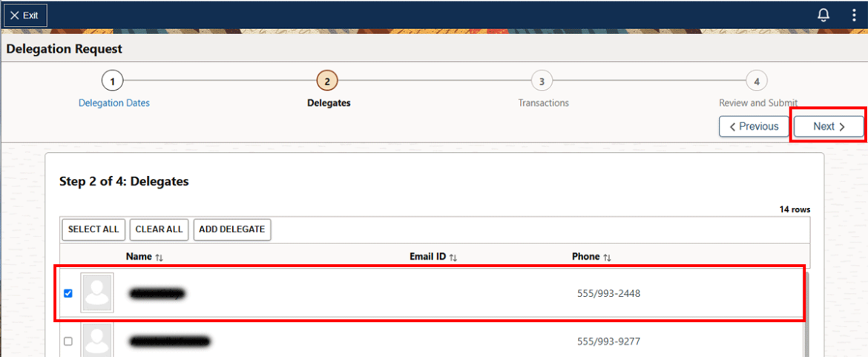Go to step 1 circle

point(112,81)
